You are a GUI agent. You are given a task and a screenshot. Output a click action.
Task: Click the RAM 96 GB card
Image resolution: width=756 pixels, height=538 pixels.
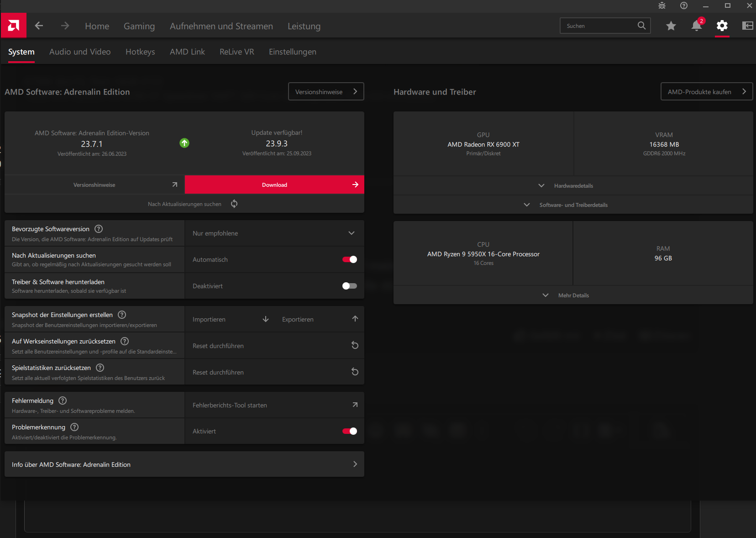coord(663,253)
